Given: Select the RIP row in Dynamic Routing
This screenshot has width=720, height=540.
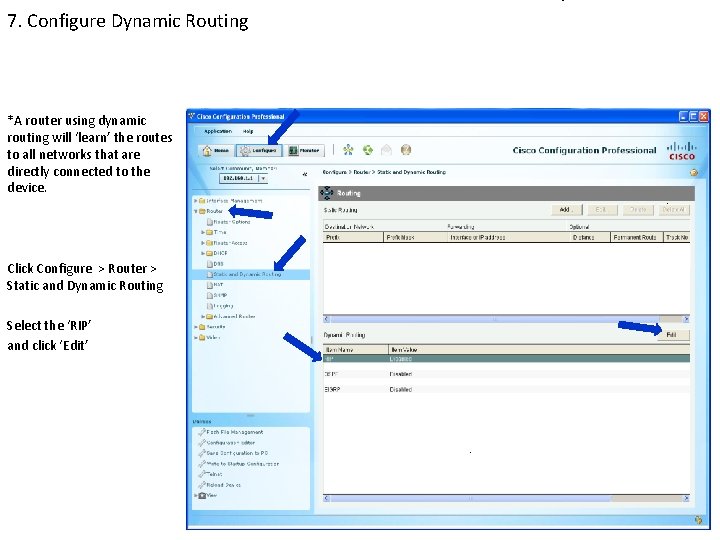Looking at the screenshot, I should (506, 359).
